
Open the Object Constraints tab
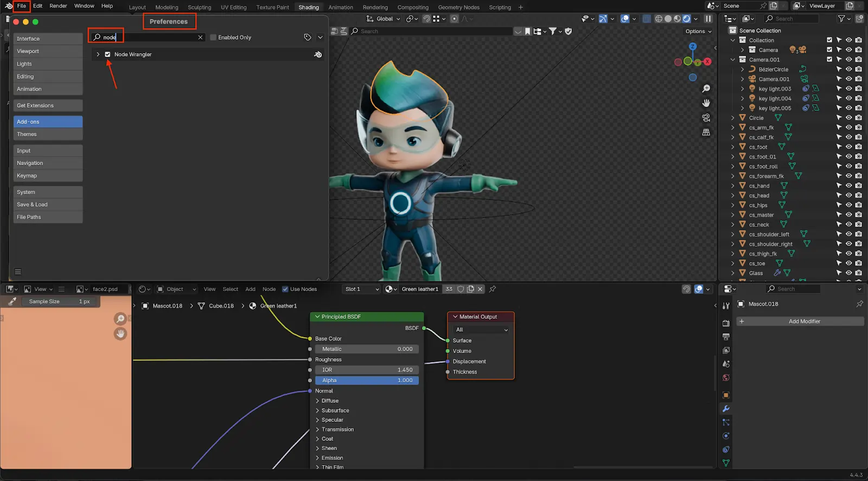pos(726,450)
